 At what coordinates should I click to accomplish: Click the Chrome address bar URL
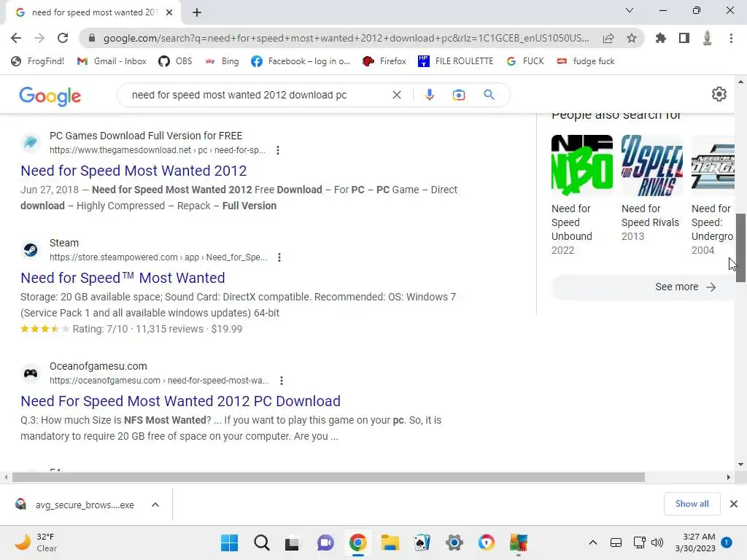[346, 38]
